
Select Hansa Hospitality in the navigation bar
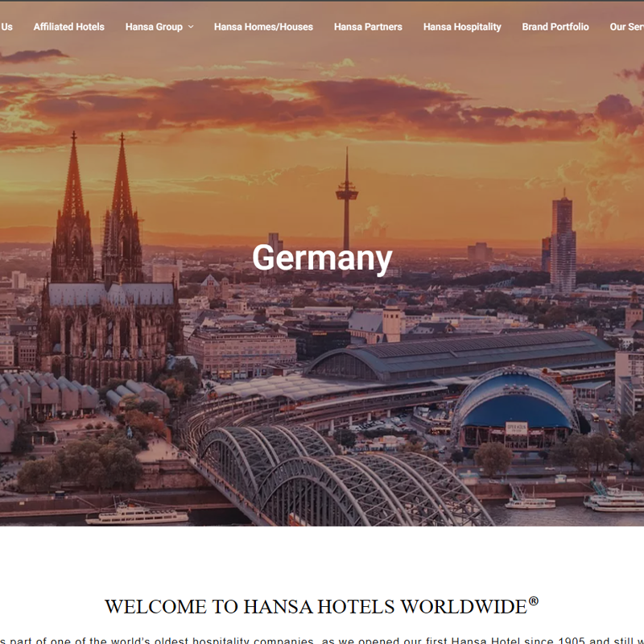click(x=462, y=27)
